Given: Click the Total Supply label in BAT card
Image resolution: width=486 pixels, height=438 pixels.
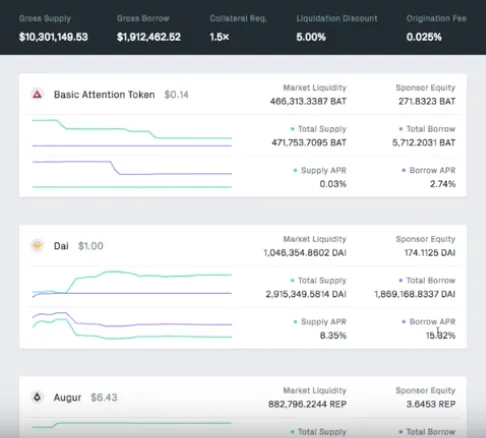Looking at the screenshot, I should point(322,129).
